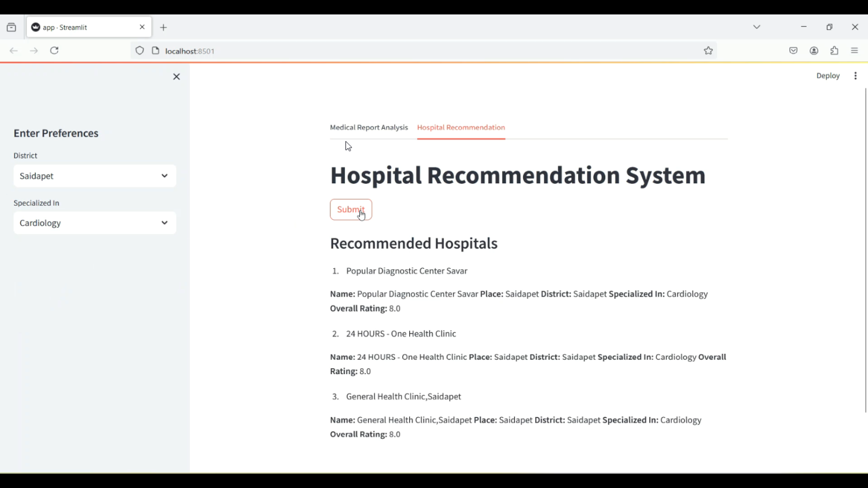Open a new browser tab
Screen dimensions: 868x488
coord(163,27)
